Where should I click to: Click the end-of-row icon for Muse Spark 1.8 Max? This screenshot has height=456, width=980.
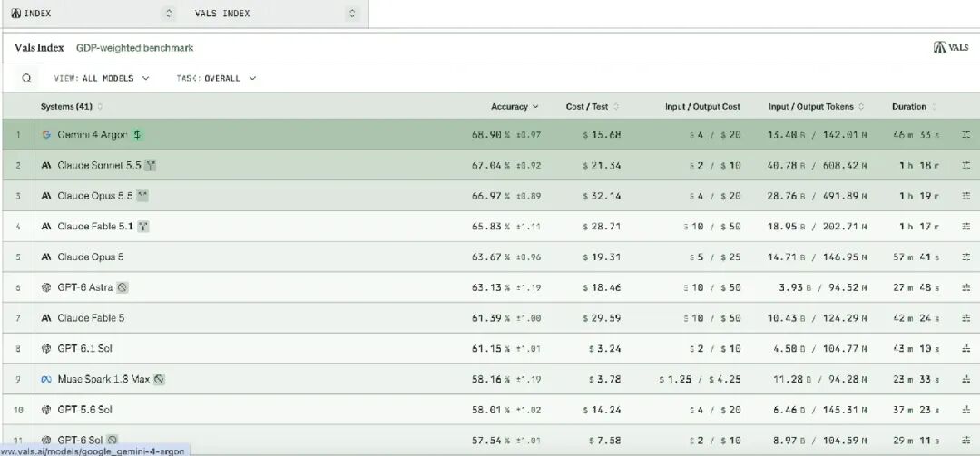(966, 379)
